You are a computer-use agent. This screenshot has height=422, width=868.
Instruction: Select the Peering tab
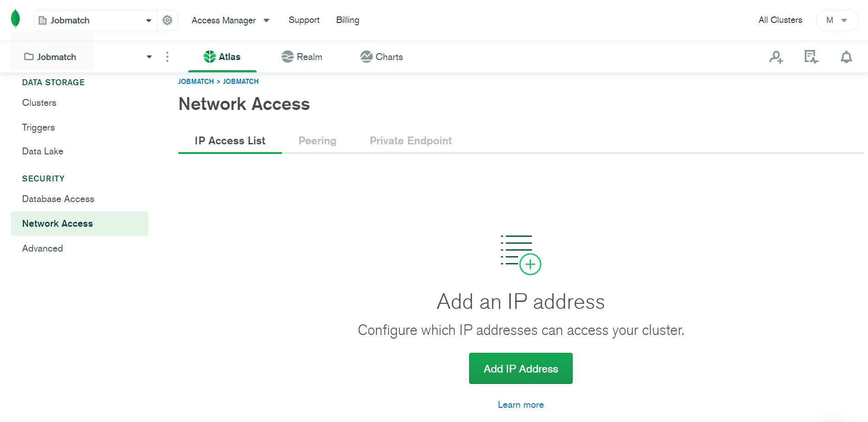(317, 141)
